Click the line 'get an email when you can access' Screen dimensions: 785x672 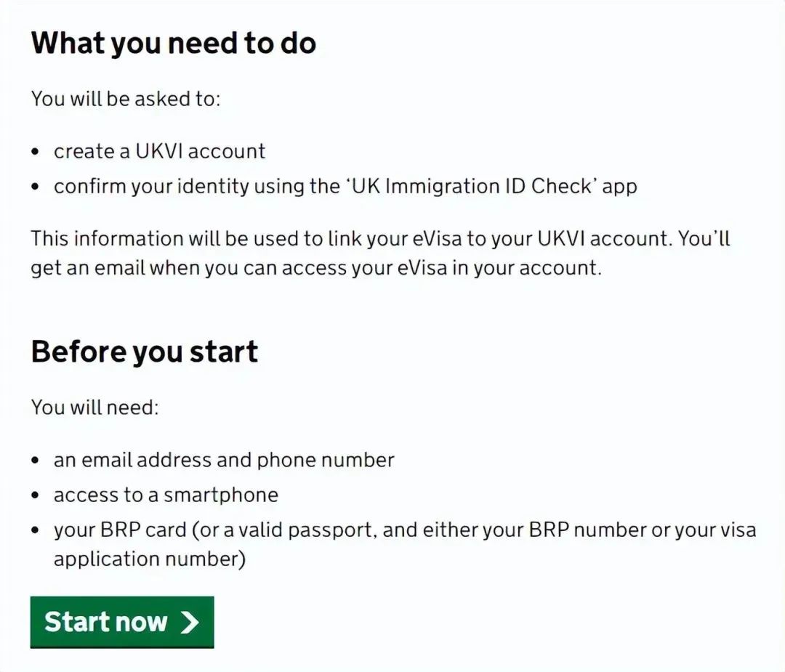316,268
